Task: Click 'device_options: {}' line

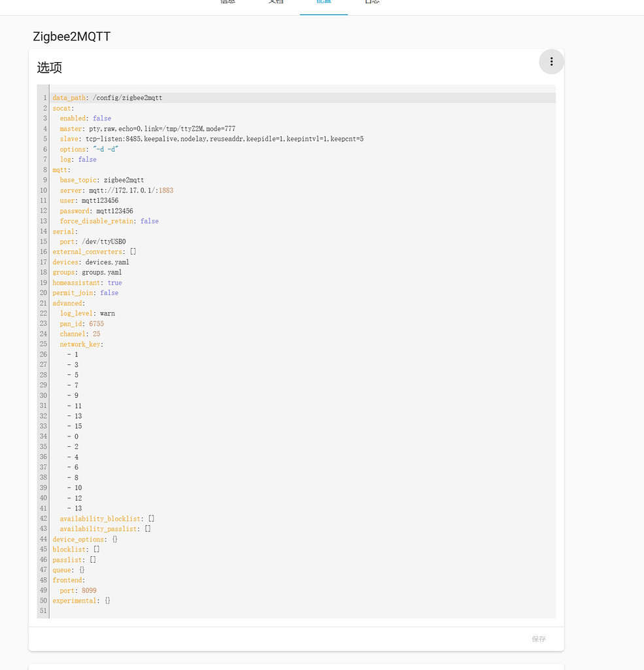Action: coord(85,539)
